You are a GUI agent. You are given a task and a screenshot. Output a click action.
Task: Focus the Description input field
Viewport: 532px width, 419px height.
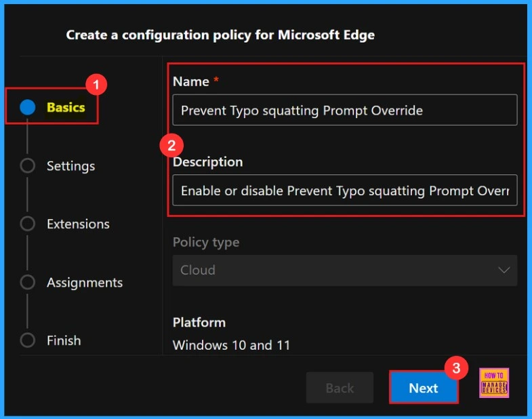point(345,190)
